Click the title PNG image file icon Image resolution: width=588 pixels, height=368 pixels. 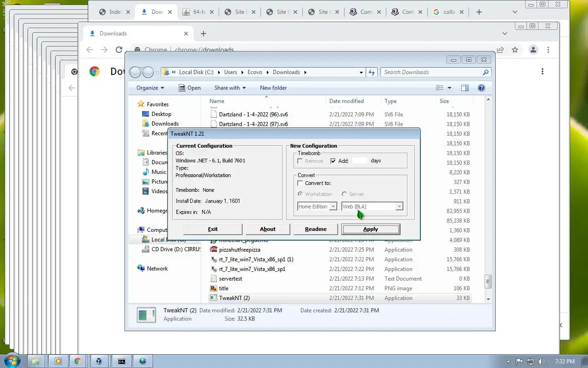[x=214, y=288]
